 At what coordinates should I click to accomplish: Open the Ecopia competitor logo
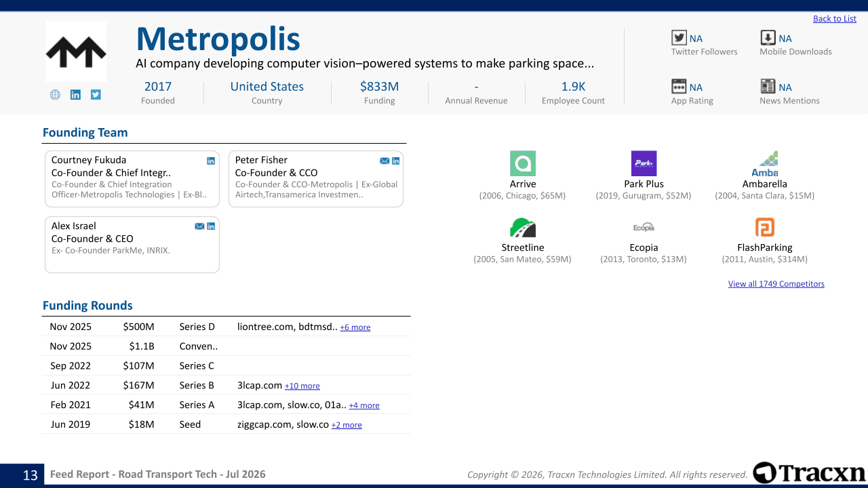click(x=644, y=227)
